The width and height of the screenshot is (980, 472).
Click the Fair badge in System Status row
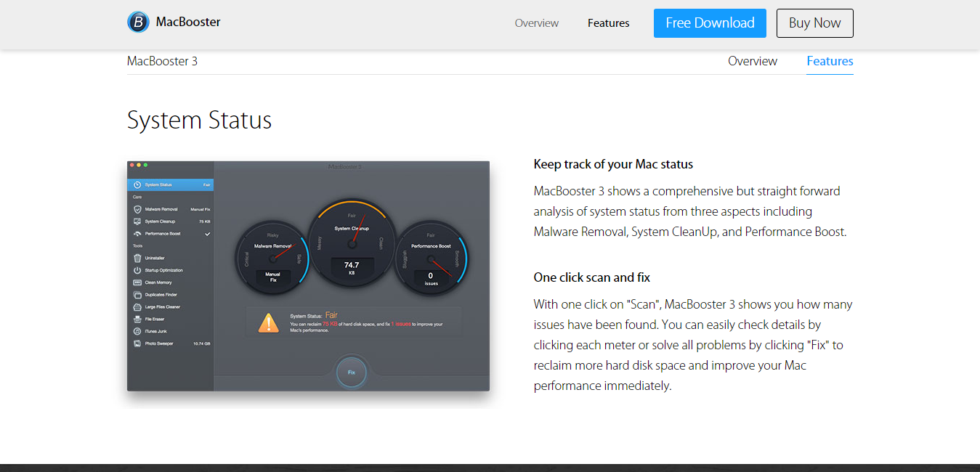coord(206,185)
